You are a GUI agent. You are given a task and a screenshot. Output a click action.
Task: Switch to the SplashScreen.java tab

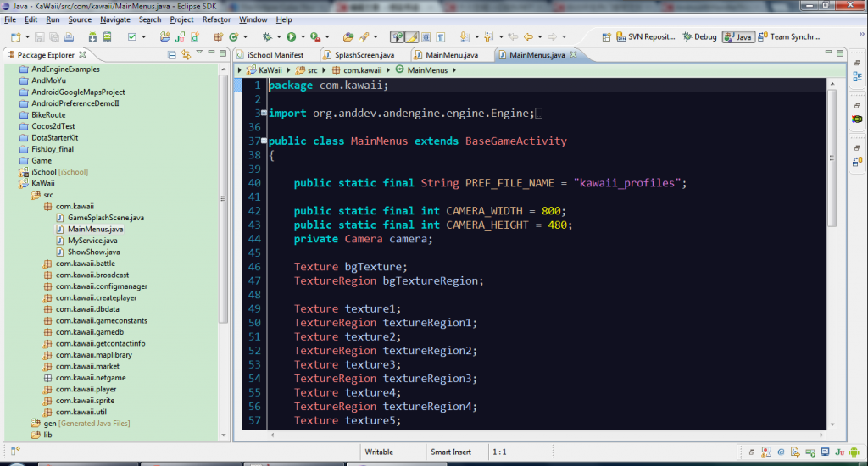(x=364, y=55)
